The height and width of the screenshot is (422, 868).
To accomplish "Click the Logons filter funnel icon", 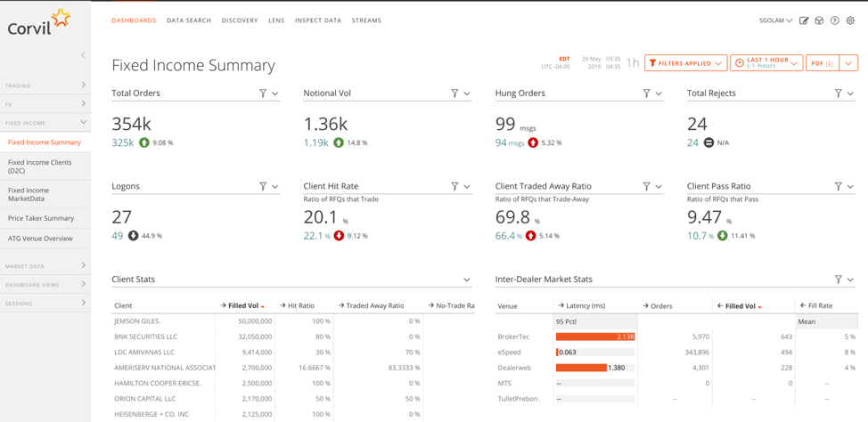I will [x=263, y=186].
